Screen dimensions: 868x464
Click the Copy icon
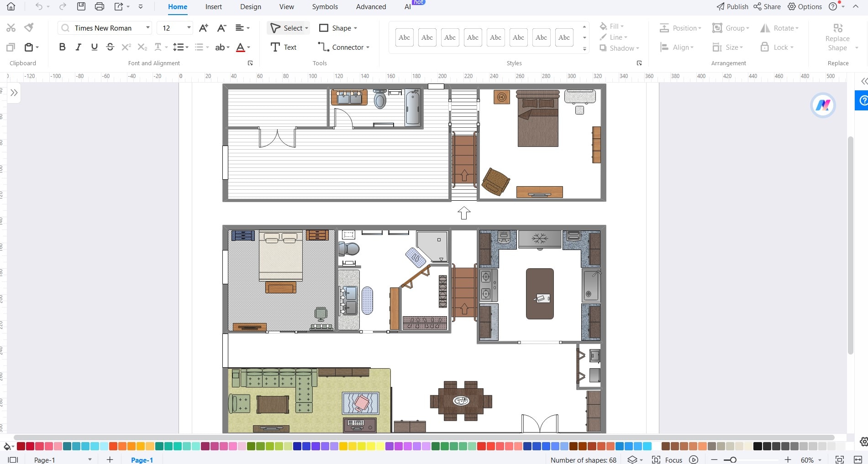click(x=11, y=47)
